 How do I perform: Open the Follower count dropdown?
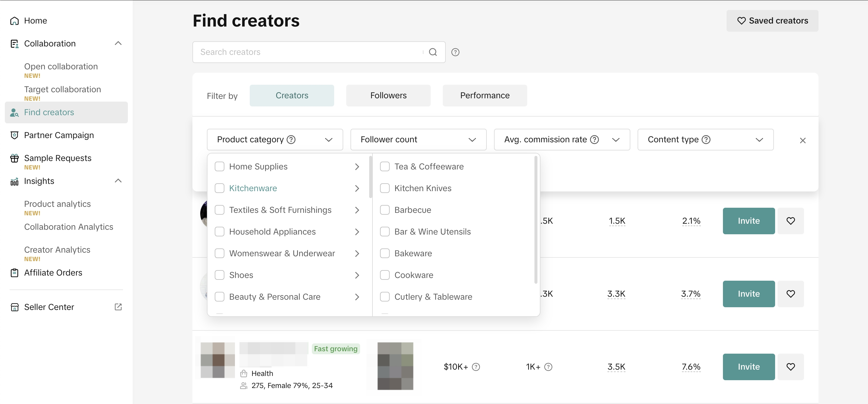coord(418,140)
